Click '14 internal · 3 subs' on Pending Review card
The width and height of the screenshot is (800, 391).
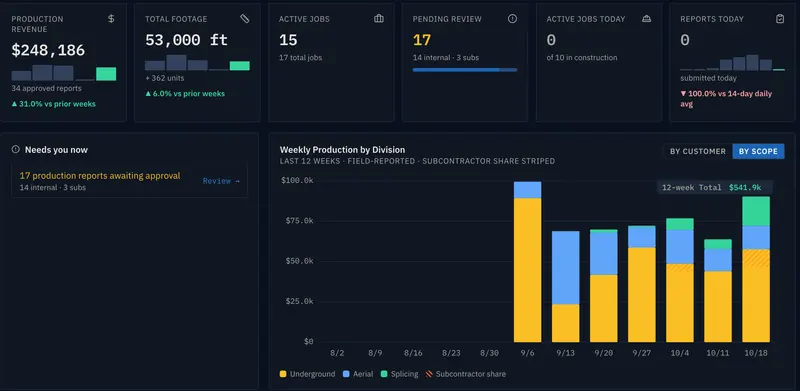(446, 58)
